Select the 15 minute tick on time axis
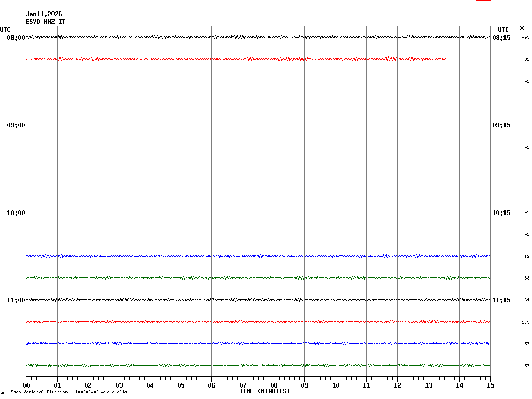The height and width of the screenshot is (399, 532). (490, 385)
